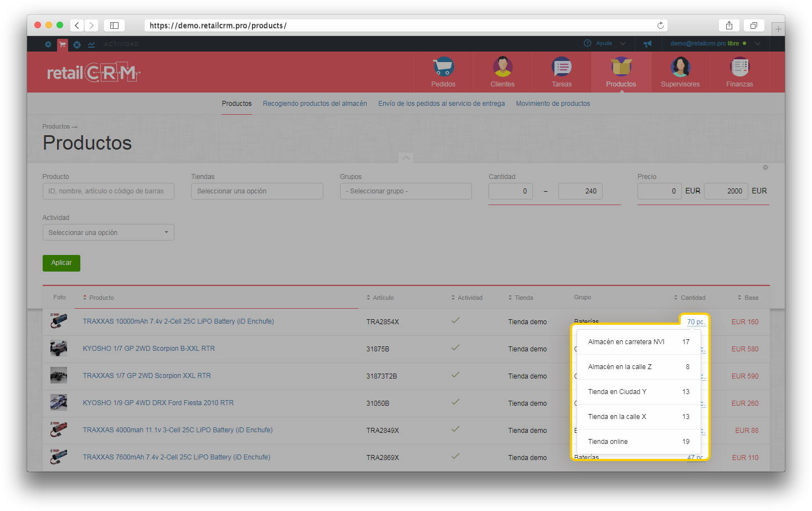Viewport: 812px width, 511px height.
Task: Select Almacén en carretera NVI row in popup
Action: (639, 342)
